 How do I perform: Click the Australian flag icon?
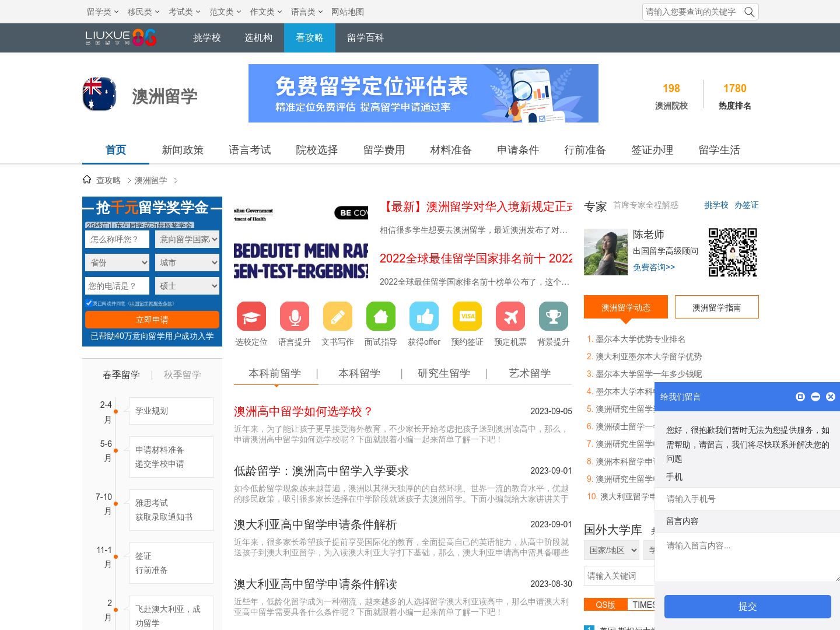pos(100,94)
